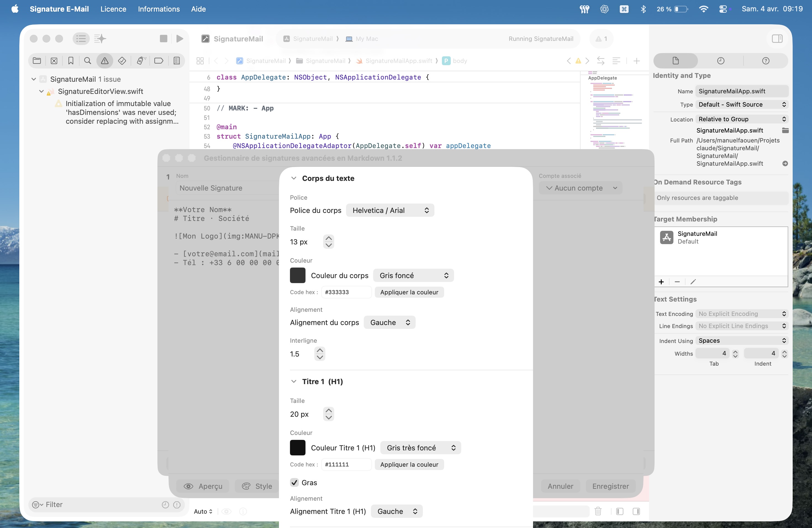Increase body Taille stepper up arrow

click(x=329, y=238)
